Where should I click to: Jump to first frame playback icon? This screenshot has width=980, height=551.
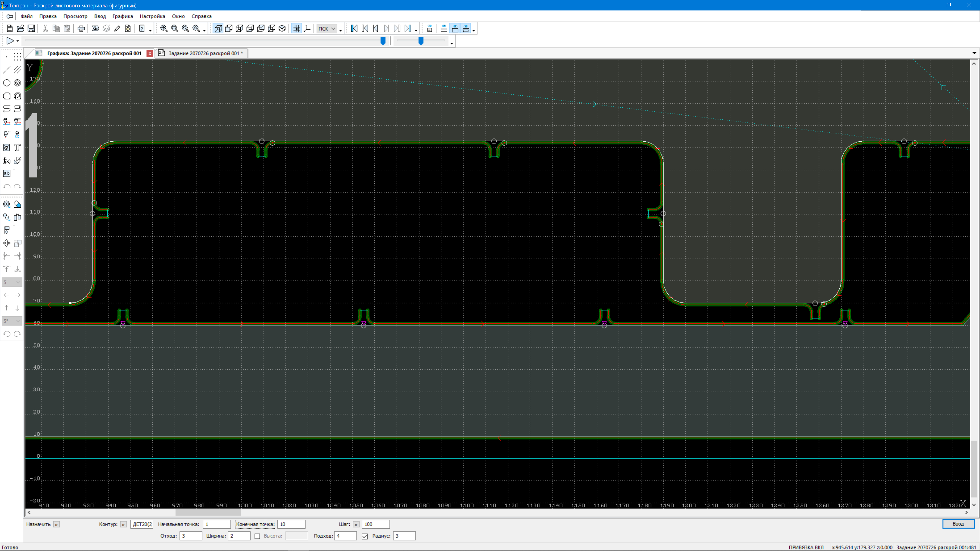click(354, 29)
